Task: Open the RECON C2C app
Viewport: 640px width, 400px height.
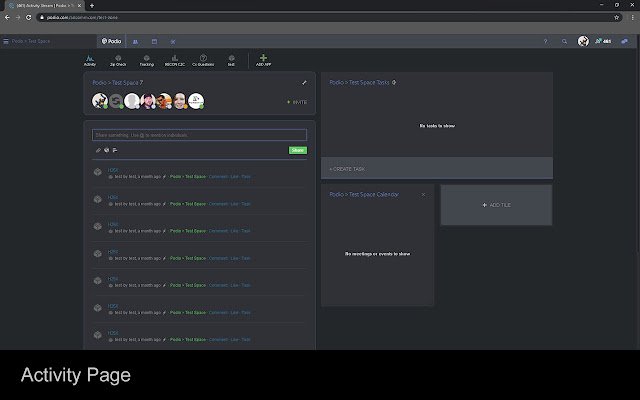Action: click(175, 60)
